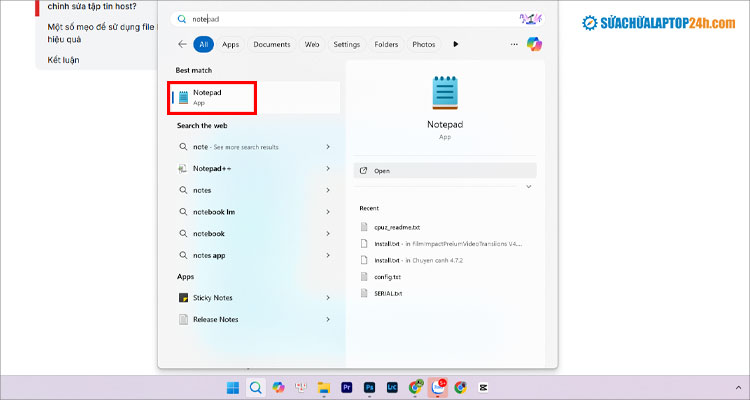Image resolution: width=750 pixels, height=400 pixels.
Task: Switch to the Apps filter tab
Action: (230, 44)
